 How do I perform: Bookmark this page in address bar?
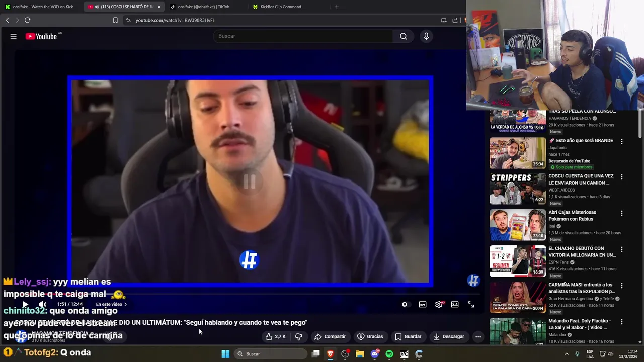click(115, 20)
